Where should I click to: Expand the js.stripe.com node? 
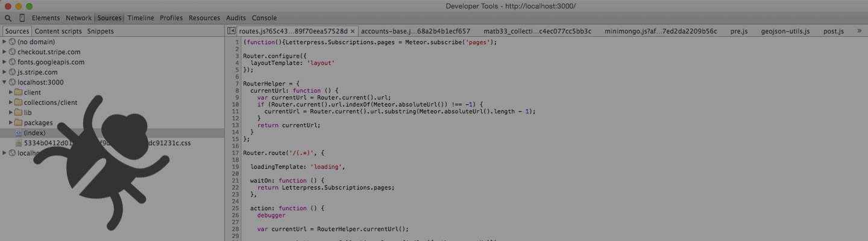[x=5, y=72]
